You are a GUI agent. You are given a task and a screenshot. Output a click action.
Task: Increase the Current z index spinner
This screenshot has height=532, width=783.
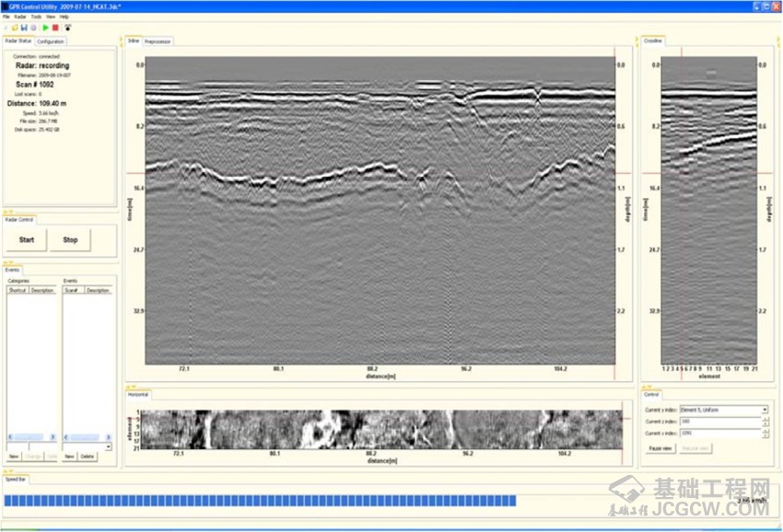(x=765, y=419)
